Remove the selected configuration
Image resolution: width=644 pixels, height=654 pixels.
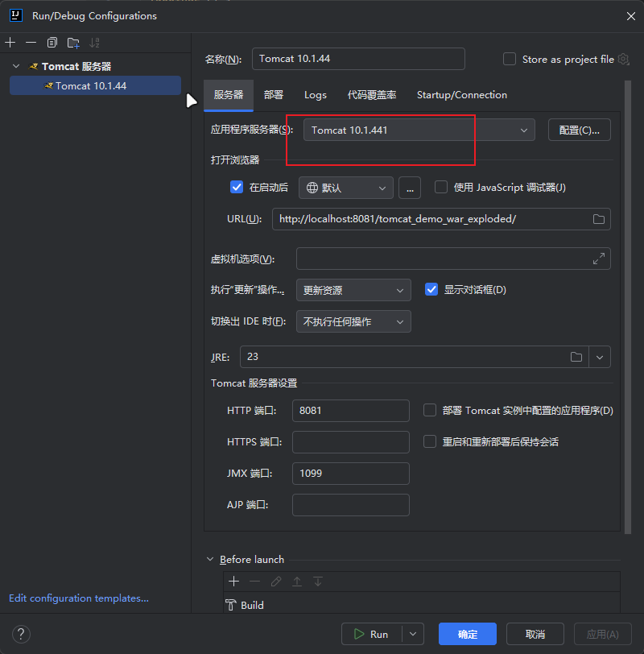click(31, 43)
